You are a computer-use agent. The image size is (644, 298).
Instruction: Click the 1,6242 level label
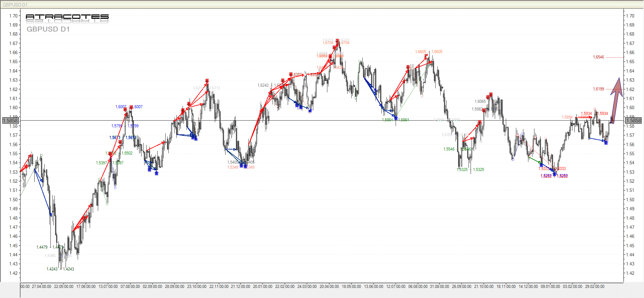(263, 85)
